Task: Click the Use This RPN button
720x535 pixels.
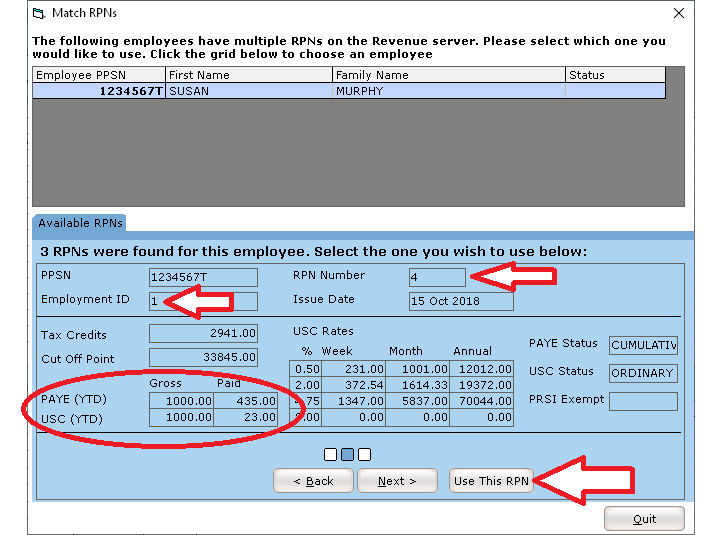Action: tap(491, 481)
